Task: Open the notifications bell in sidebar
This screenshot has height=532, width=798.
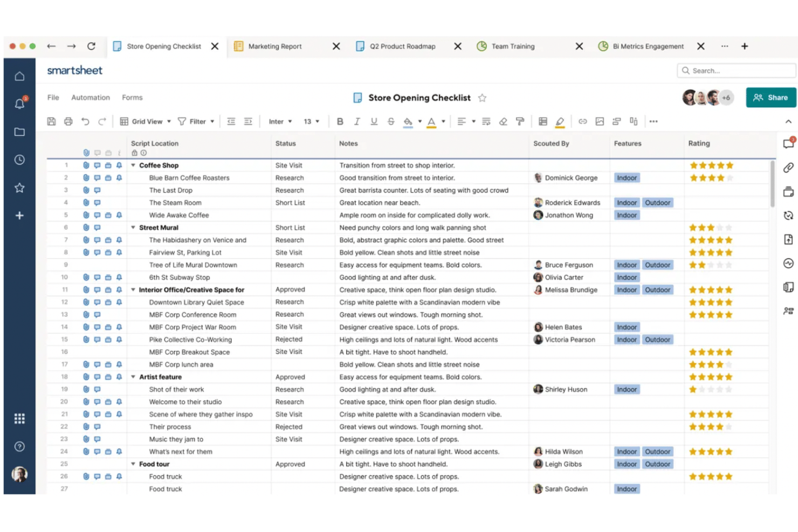Action: click(x=19, y=103)
